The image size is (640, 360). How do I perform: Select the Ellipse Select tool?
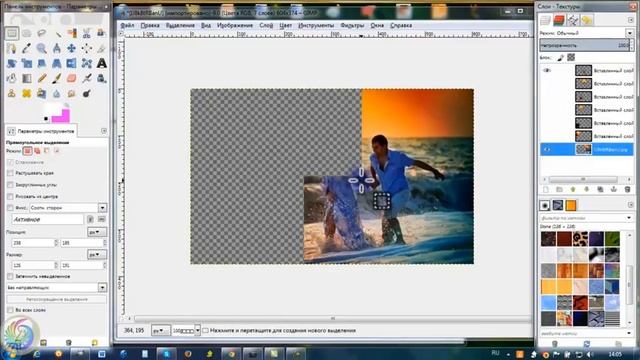27,33
